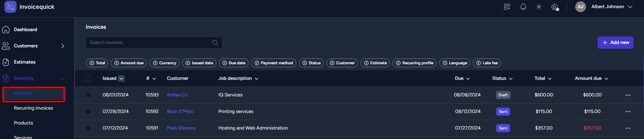Screen dimensions: 644x139
Task: Go to Dashboard in the sidebar
Action: [25, 30]
